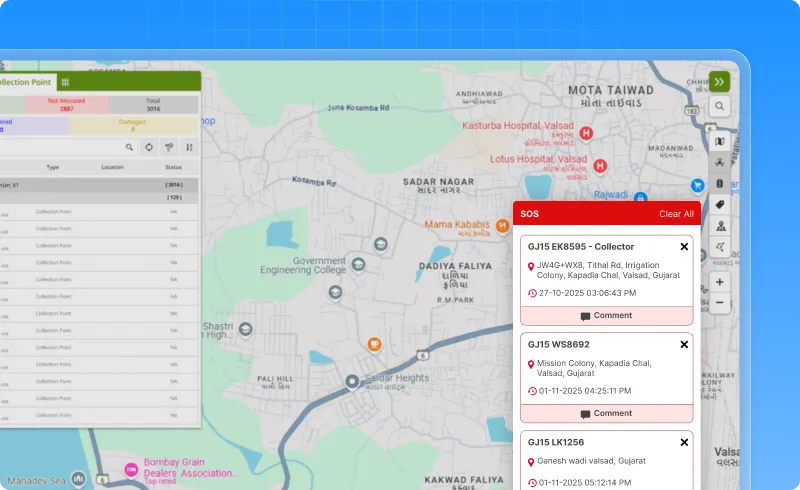Screen dimensions: 800x490
Task: Zoom in the map with plus button
Action: (720, 282)
